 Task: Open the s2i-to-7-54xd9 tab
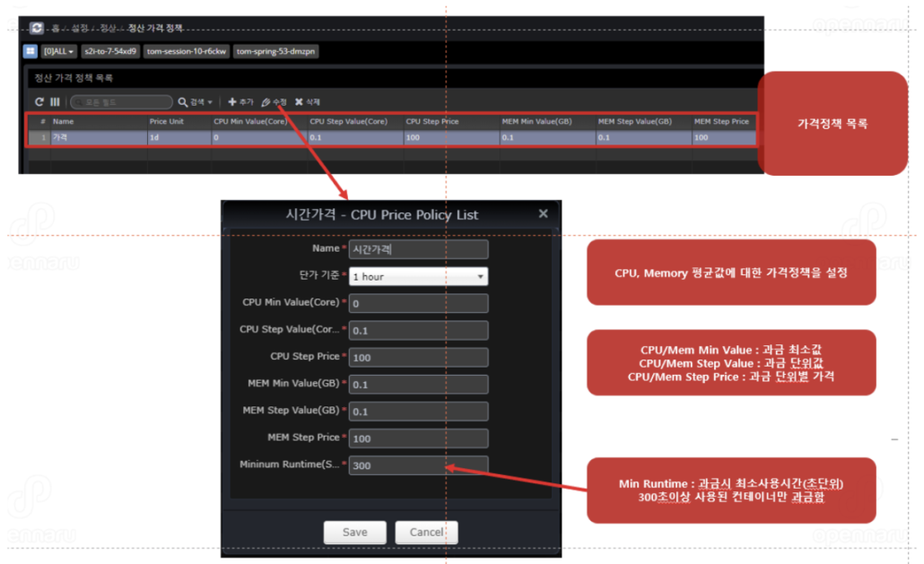[110, 51]
